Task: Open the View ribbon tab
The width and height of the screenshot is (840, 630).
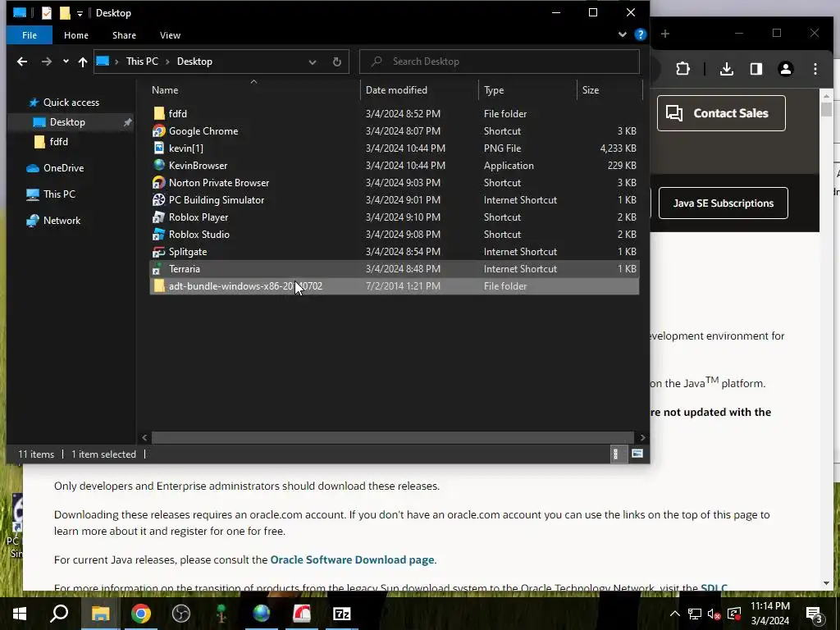Action: click(170, 35)
